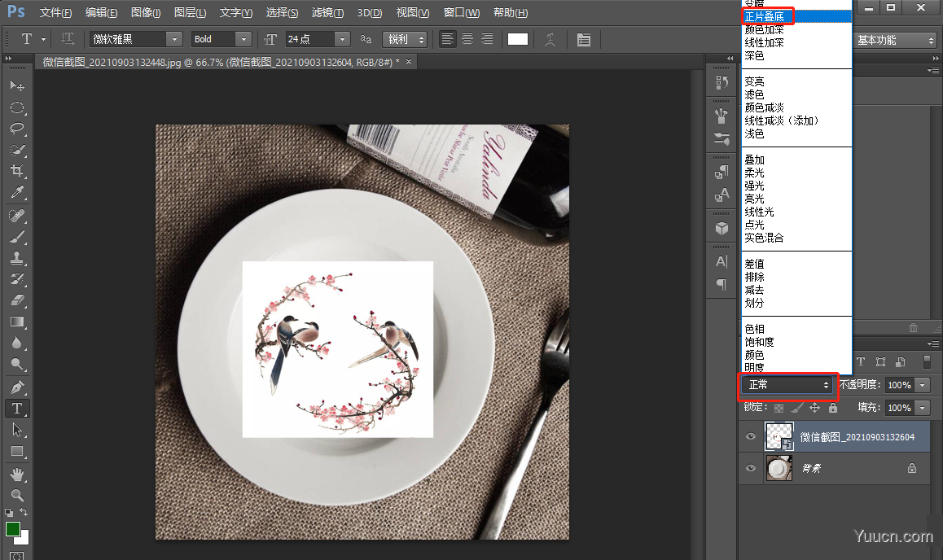
Task: Pick the Eyedropper tool
Action: click(x=16, y=193)
